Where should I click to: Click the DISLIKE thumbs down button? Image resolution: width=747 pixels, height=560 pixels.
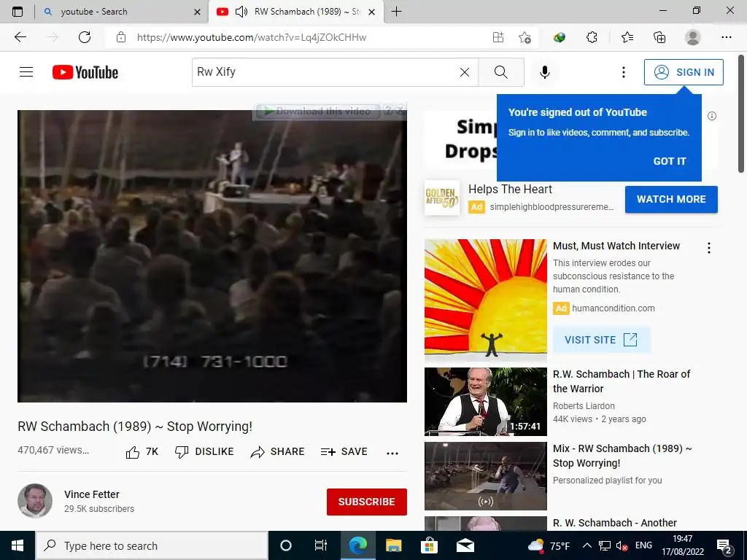pyautogui.click(x=204, y=452)
